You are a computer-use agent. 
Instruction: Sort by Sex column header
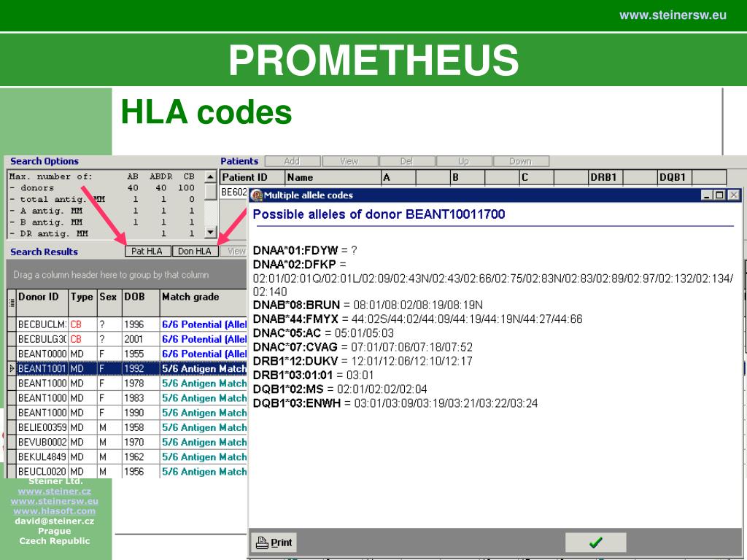coord(109,303)
